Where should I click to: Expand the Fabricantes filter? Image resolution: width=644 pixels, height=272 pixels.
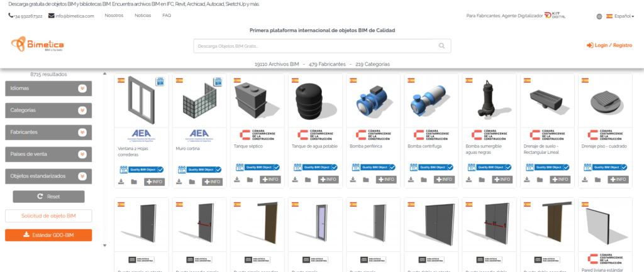pyautogui.click(x=48, y=132)
